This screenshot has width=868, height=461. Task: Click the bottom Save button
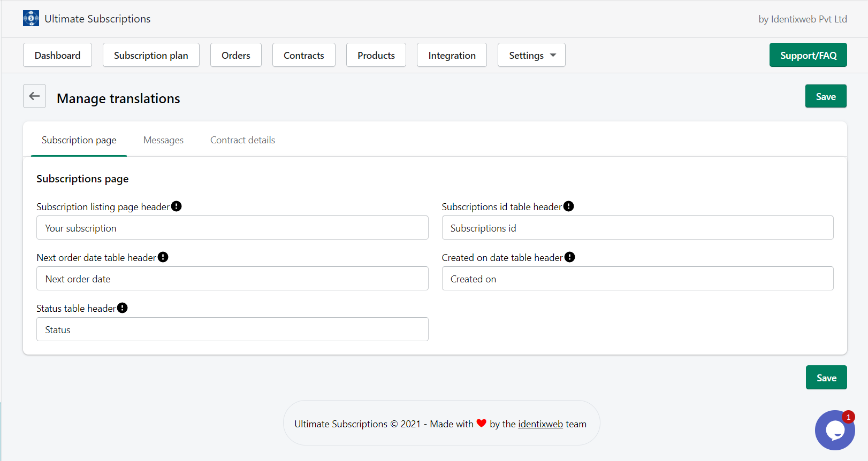[x=826, y=378]
